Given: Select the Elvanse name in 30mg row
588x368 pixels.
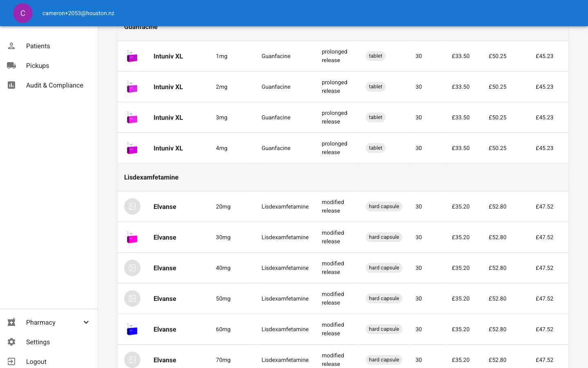Looking at the screenshot, I should tap(165, 238).
